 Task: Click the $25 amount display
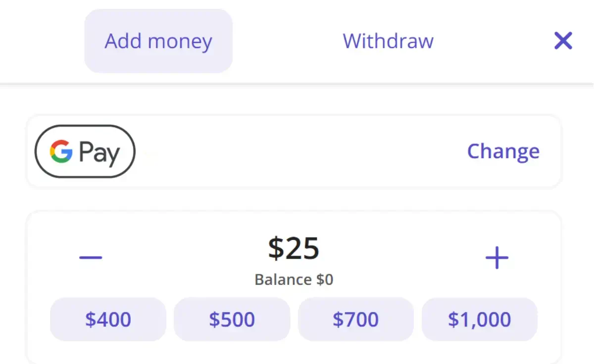coord(294,248)
